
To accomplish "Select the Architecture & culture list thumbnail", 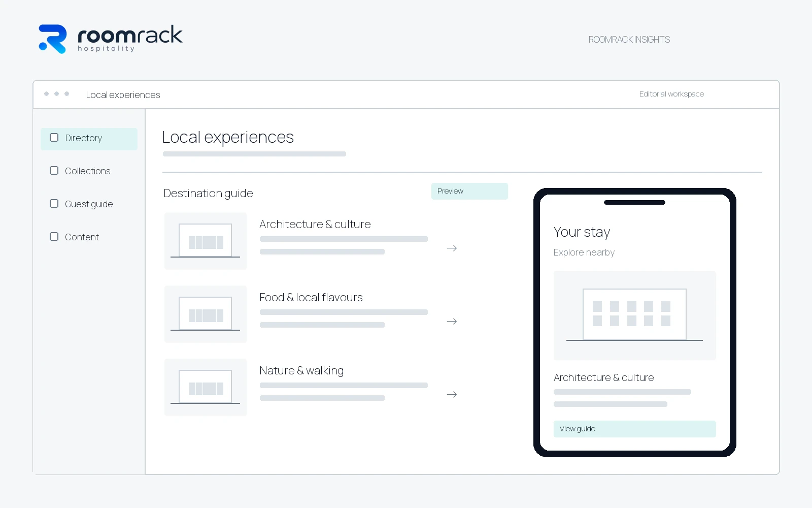I will click(x=206, y=241).
